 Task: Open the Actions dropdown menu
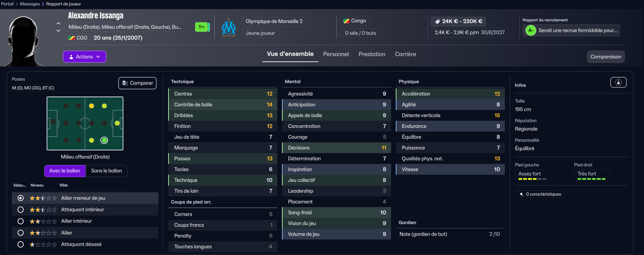84,57
